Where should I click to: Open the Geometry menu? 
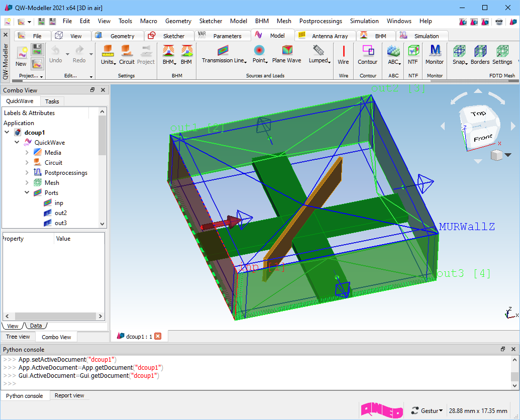tap(178, 21)
